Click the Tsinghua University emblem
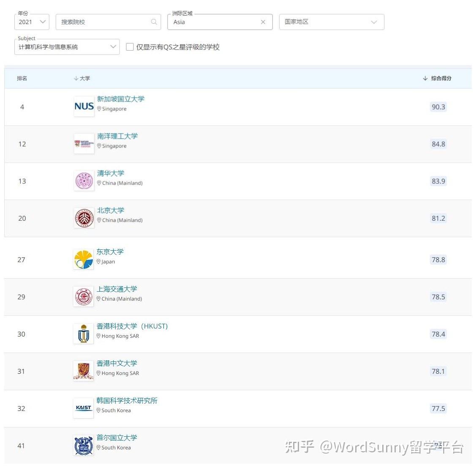476x468 pixels. point(84,181)
